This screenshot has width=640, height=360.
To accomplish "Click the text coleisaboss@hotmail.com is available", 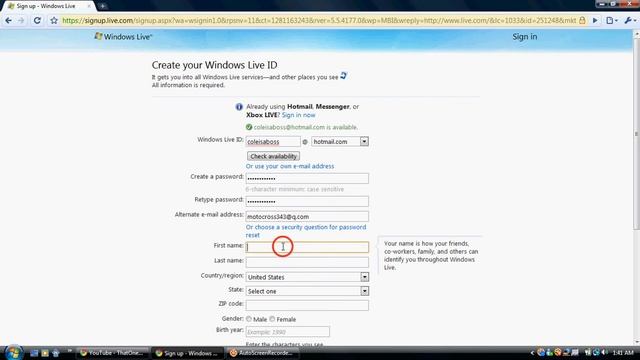I will coord(306,127).
